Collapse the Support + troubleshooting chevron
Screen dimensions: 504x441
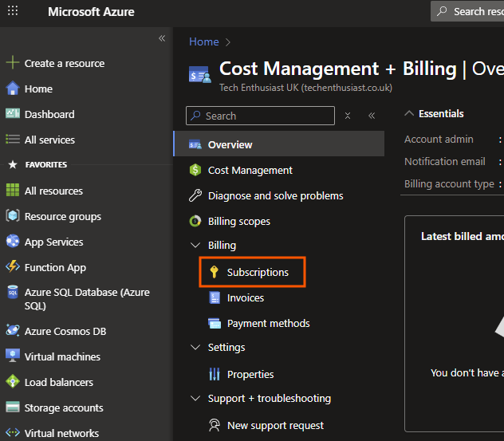click(x=195, y=398)
